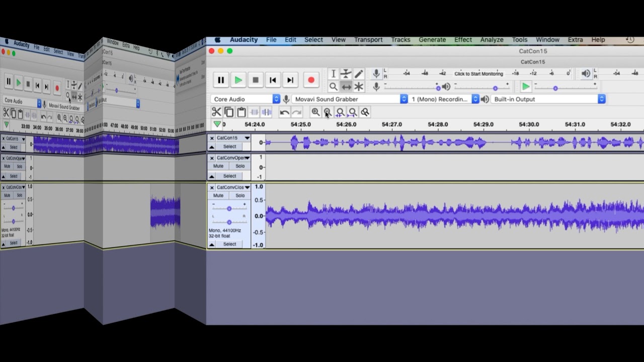
Task: Cut selection with the scissors icon
Action: [216, 112]
